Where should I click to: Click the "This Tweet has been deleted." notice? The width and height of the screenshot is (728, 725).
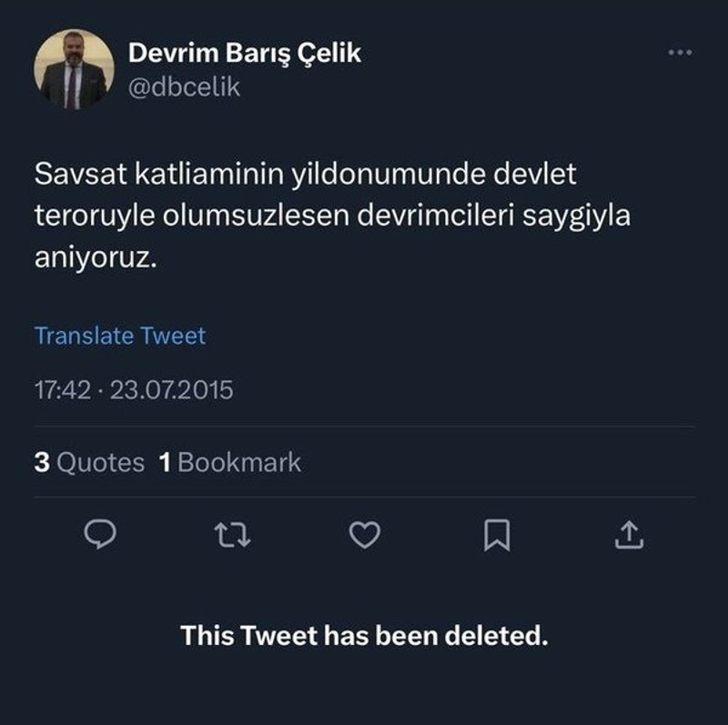coord(364,634)
